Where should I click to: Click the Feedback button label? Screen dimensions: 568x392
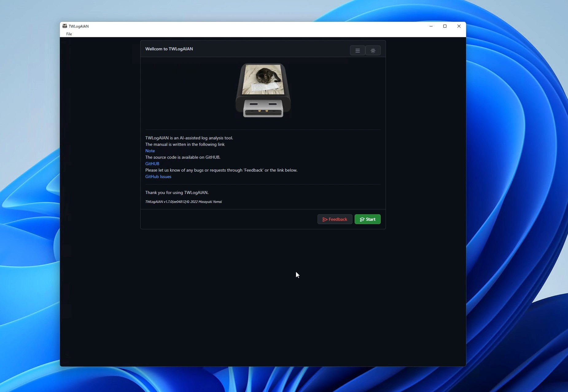338,219
